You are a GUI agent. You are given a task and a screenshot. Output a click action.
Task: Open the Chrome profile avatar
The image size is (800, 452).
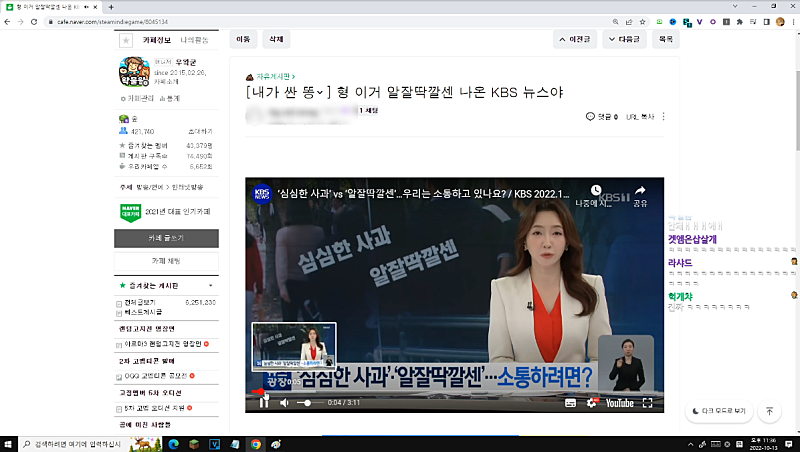click(x=780, y=22)
